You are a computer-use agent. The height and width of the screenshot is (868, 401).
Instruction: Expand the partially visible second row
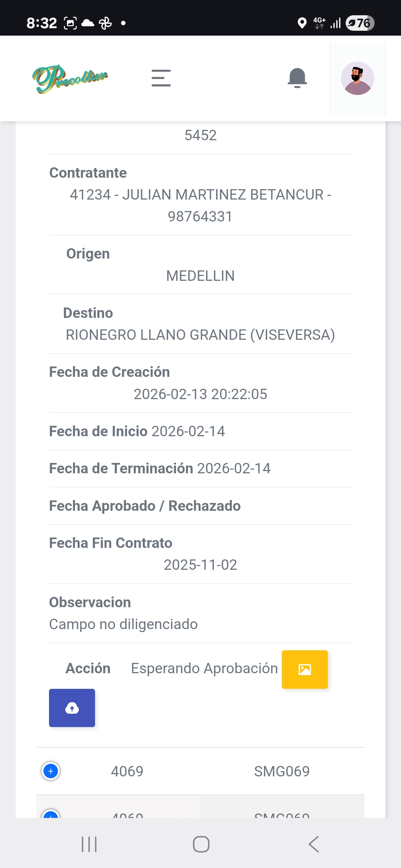click(x=51, y=815)
